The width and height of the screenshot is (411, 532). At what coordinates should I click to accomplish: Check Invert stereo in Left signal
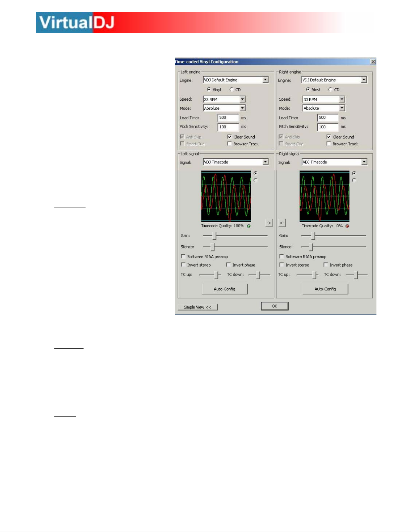pos(183,265)
